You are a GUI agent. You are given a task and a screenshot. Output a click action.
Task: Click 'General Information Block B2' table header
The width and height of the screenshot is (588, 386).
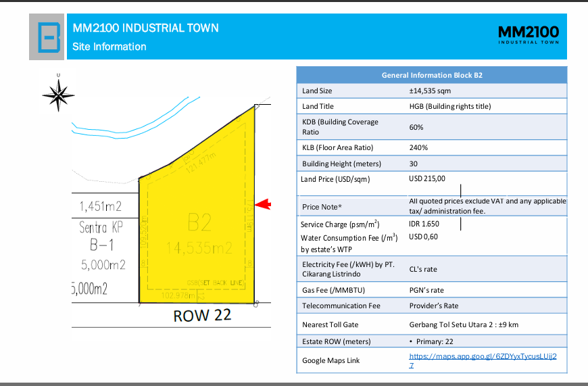click(x=432, y=75)
